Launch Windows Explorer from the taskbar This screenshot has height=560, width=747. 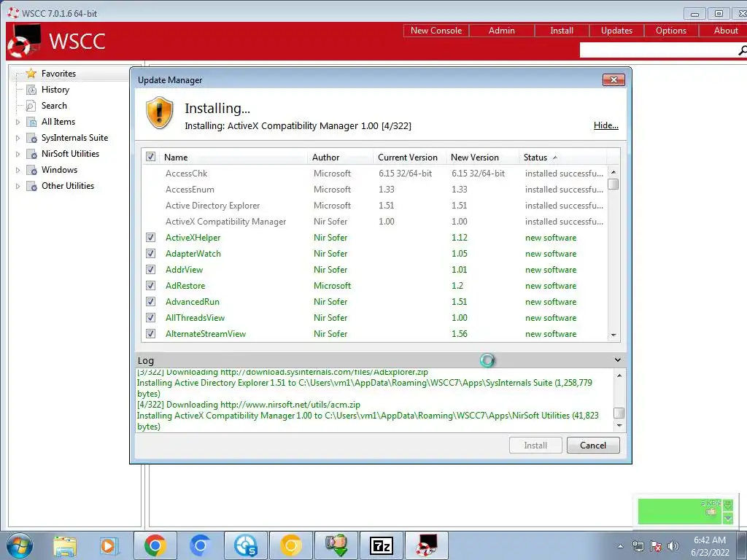pos(65,545)
